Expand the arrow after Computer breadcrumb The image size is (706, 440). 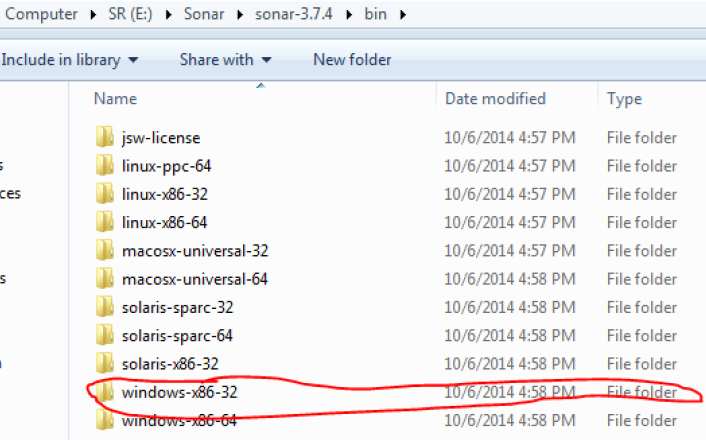click(93, 15)
